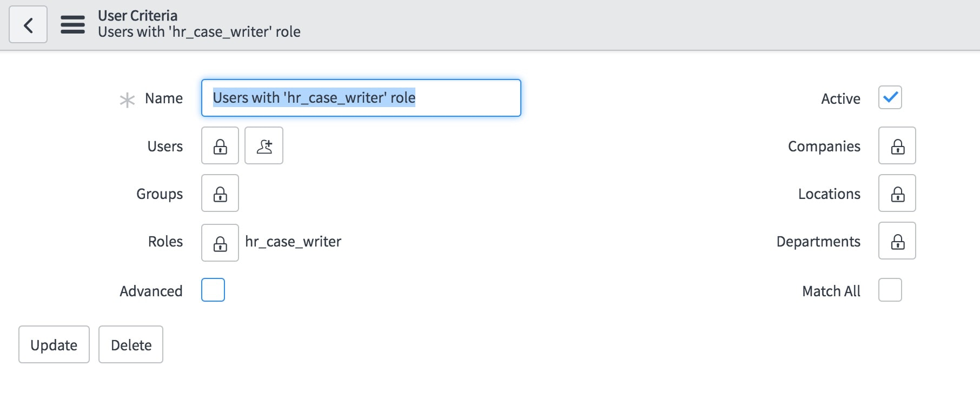
Task: Unlock the Companies field
Action: tap(897, 145)
